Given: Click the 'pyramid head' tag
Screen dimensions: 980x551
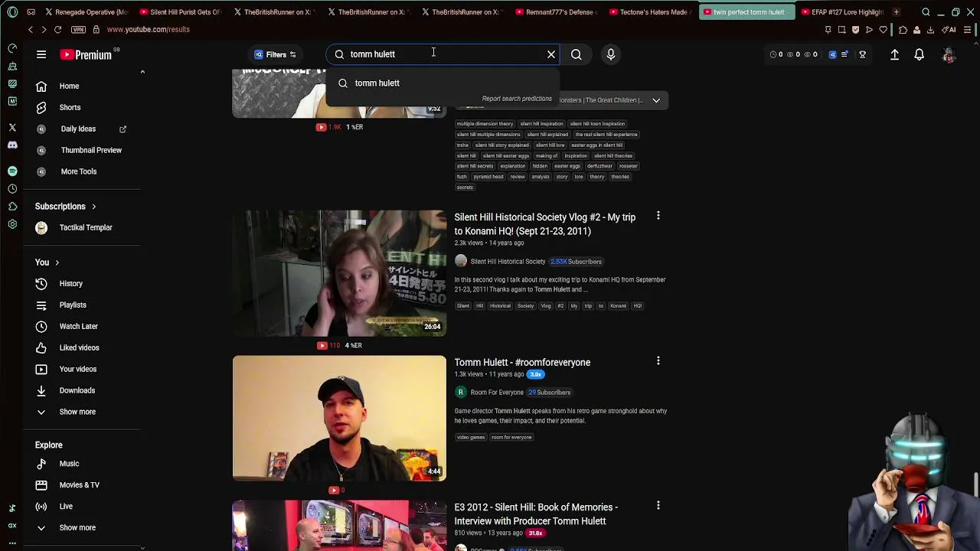Looking at the screenshot, I should [488, 177].
